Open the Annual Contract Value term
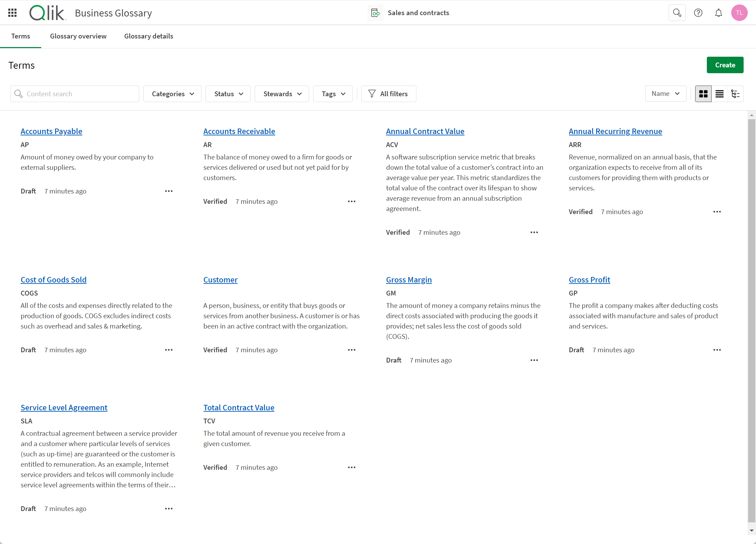This screenshot has width=756, height=544. pos(425,131)
